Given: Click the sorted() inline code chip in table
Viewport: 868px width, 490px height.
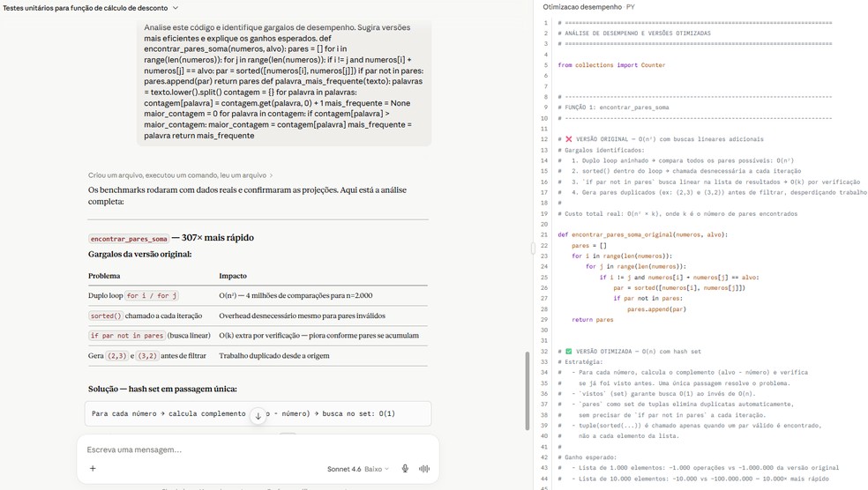Looking at the screenshot, I should [x=106, y=316].
